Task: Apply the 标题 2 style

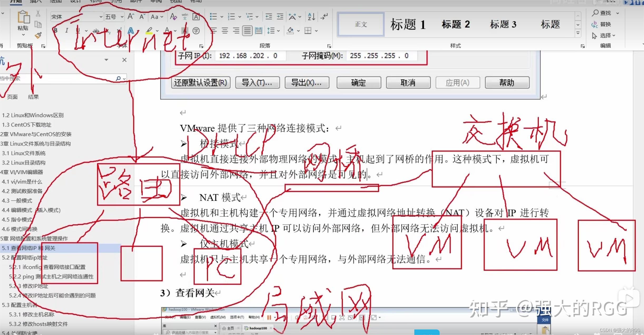Action: (456, 24)
